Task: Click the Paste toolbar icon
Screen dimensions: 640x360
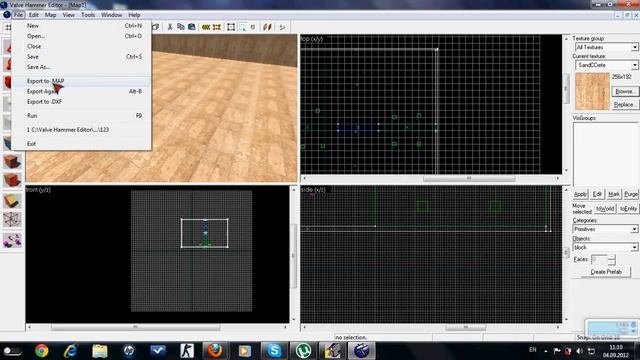Action: click(x=191, y=27)
